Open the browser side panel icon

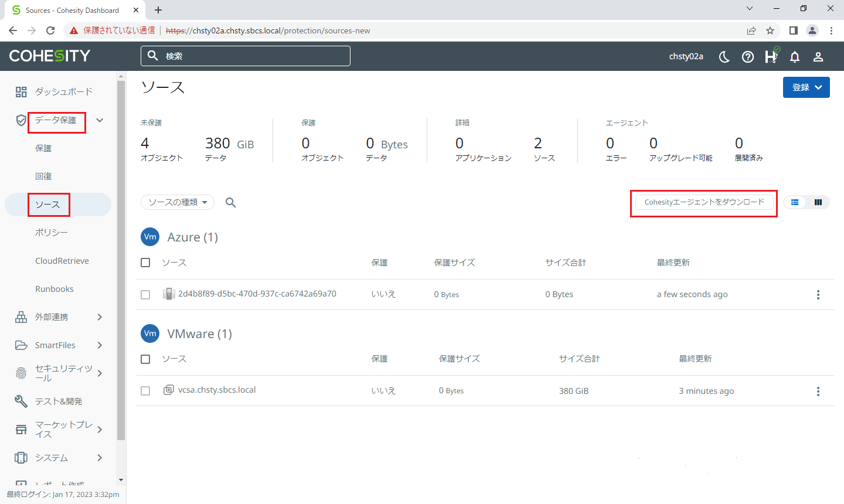click(793, 30)
